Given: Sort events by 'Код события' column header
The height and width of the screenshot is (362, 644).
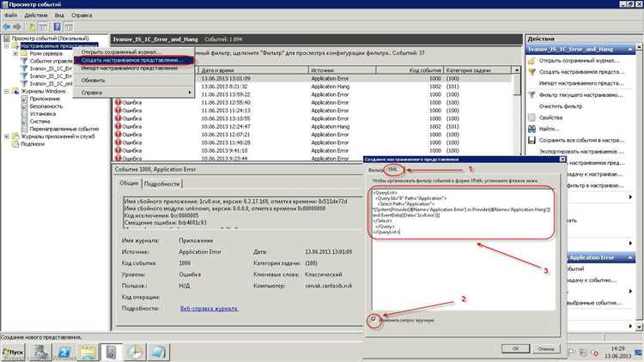Looking at the screenshot, I should tap(410, 70).
